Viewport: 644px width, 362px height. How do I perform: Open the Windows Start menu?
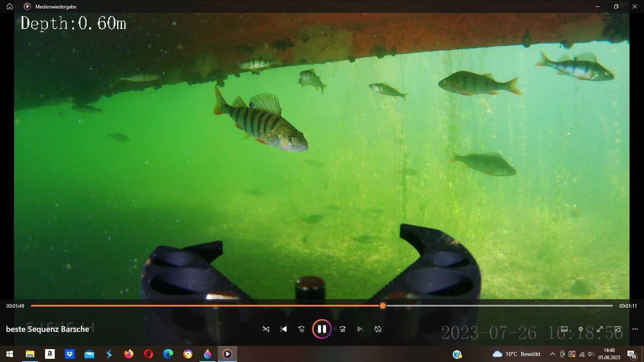click(10, 354)
